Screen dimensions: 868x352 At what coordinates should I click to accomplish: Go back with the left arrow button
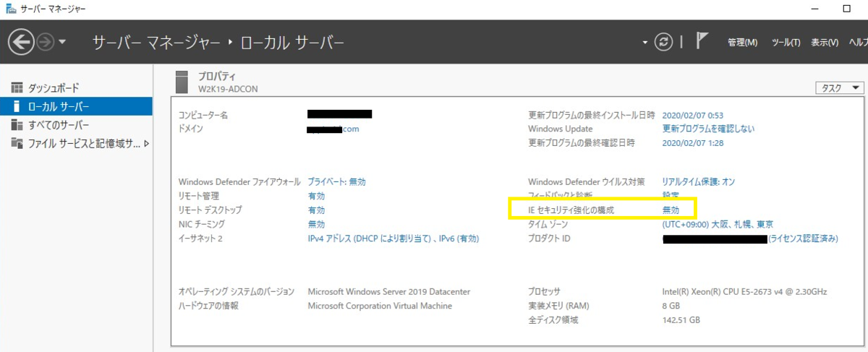coord(21,43)
